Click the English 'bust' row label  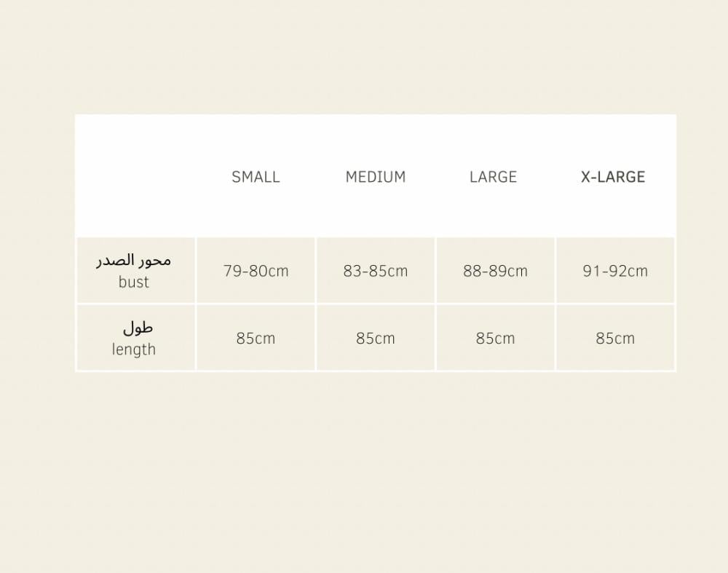pos(134,282)
